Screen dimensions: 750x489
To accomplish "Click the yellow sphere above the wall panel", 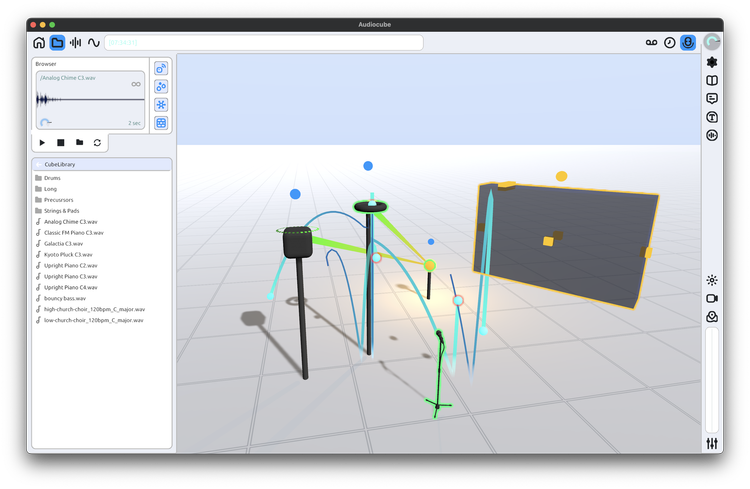I will click(x=562, y=176).
